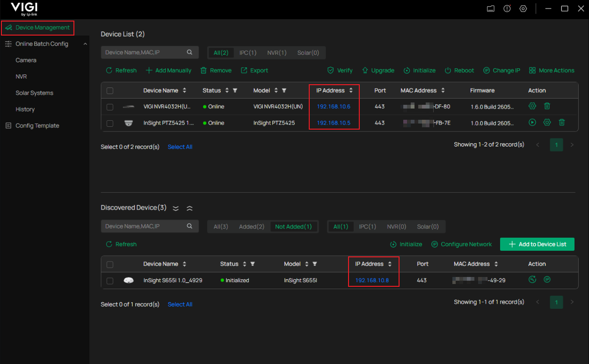Screen dimensions: 589x364
Task: Sort Device List by Device Name
Action: click(x=184, y=90)
